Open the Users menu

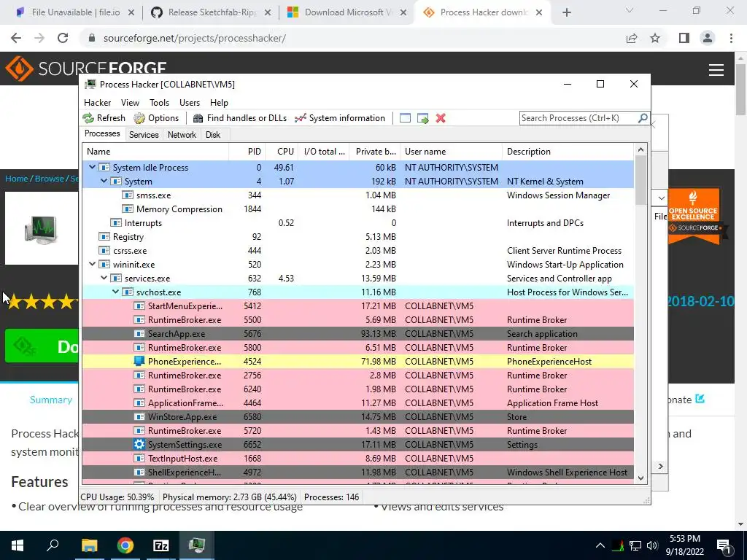[x=189, y=102]
